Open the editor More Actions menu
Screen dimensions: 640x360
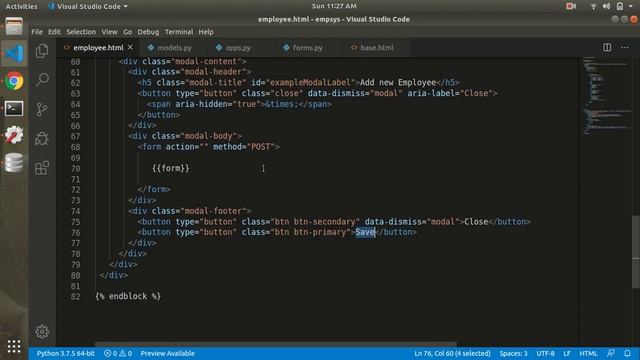pyautogui.click(x=625, y=47)
